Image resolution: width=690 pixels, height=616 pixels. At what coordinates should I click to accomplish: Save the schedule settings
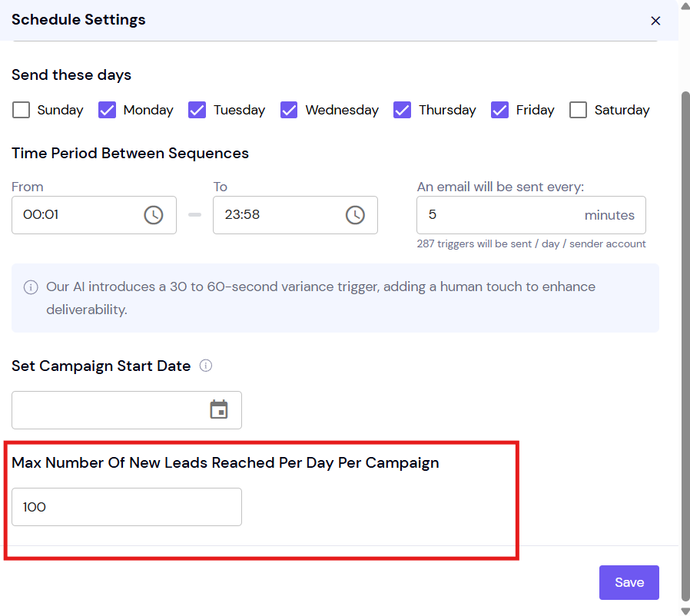tap(629, 582)
